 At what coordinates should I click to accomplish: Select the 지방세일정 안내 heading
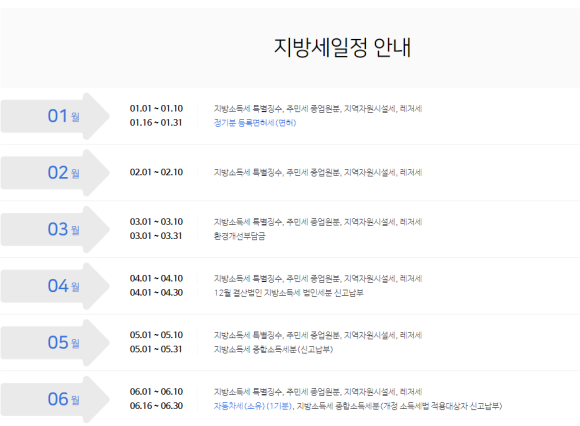click(x=342, y=47)
